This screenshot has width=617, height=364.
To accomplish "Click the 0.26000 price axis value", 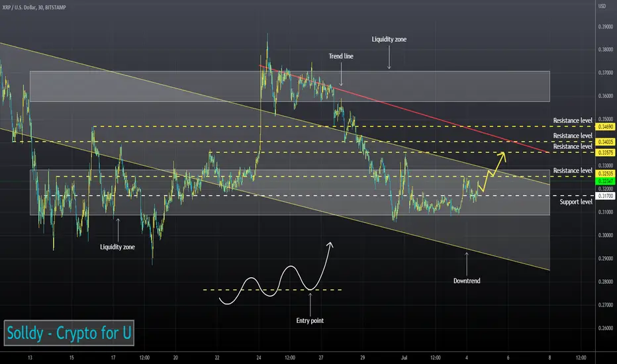I will [x=605, y=328].
